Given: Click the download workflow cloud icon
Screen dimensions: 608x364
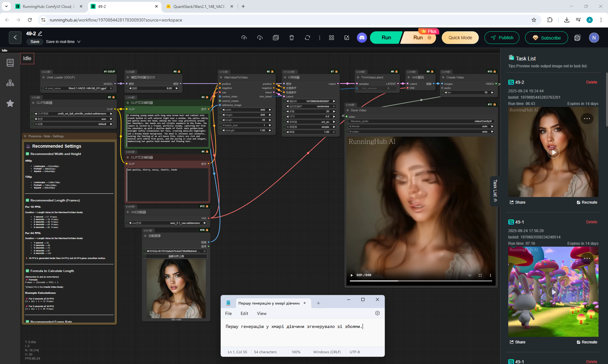Looking at the screenshot, I should 260,38.
